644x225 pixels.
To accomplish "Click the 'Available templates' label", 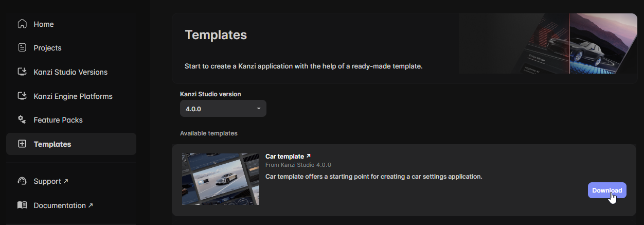I will tap(209, 133).
